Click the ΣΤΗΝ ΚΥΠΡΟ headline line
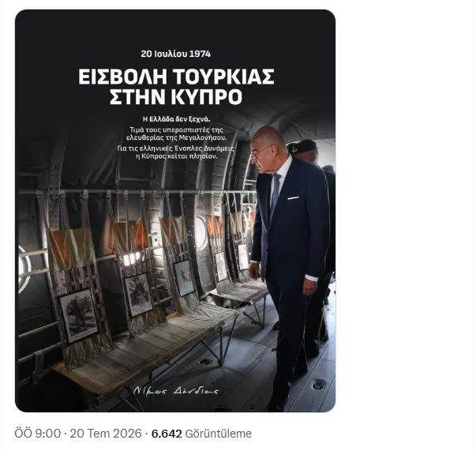This screenshot has width=476, height=451. click(176, 97)
